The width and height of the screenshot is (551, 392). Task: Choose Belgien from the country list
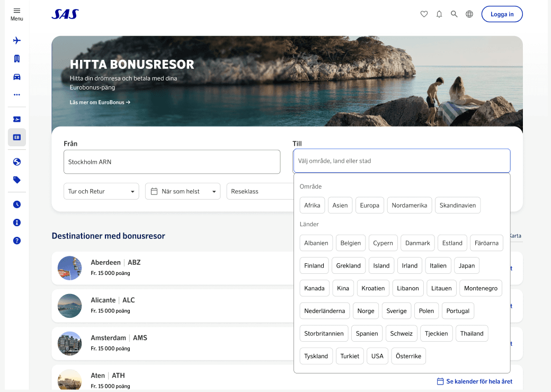pos(351,243)
